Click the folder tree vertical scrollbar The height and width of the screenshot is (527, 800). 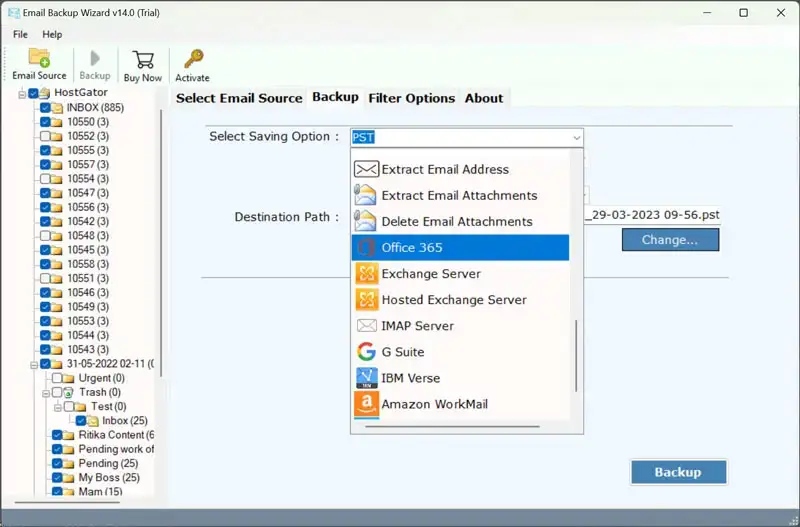pyautogui.click(x=161, y=243)
